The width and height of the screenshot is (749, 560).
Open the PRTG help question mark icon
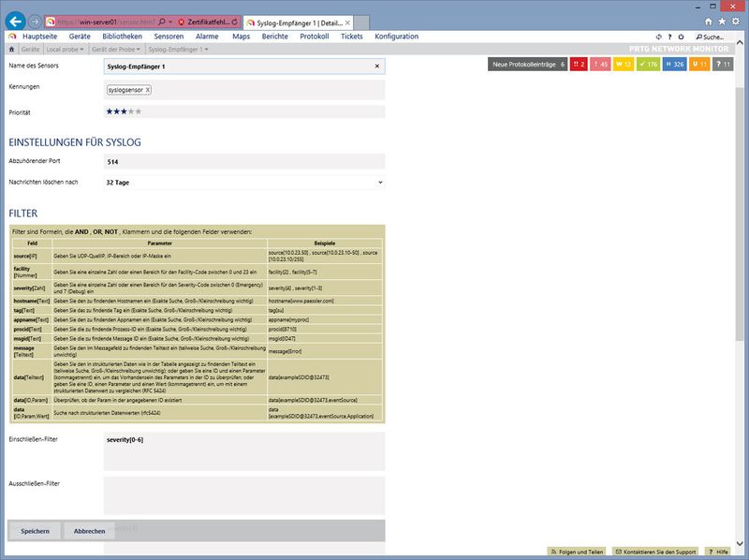pos(669,37)
